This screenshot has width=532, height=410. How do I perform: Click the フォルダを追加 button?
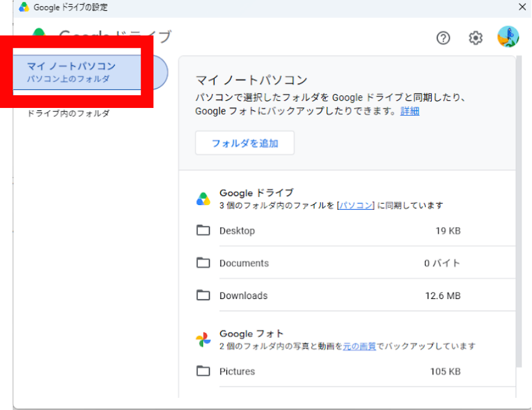click(x=244, y=143)
